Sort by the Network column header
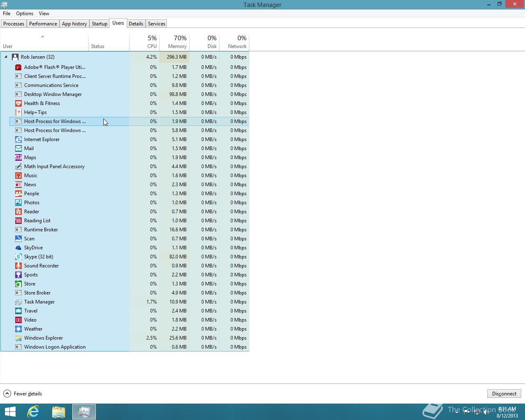525x420 pixels. tap(234, 43)
